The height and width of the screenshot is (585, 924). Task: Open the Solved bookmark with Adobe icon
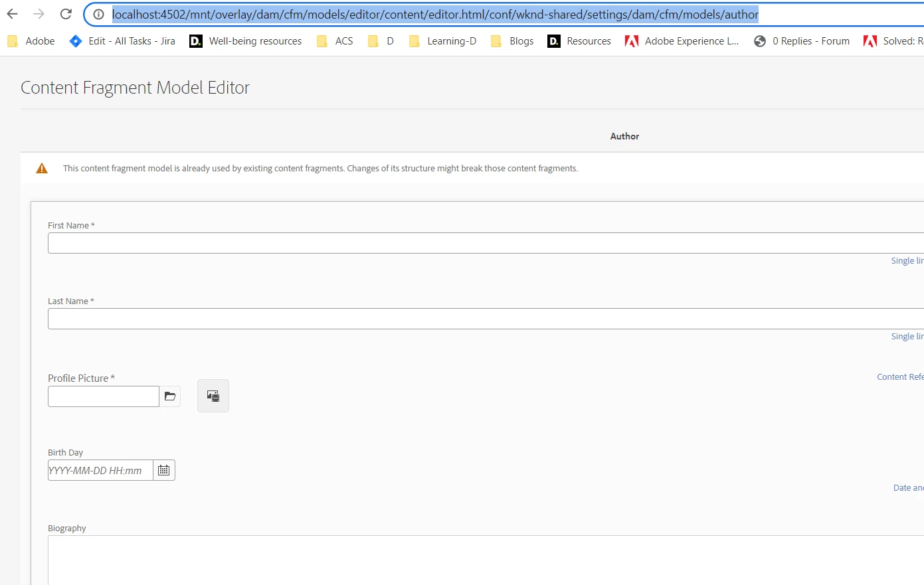(893, 41)
